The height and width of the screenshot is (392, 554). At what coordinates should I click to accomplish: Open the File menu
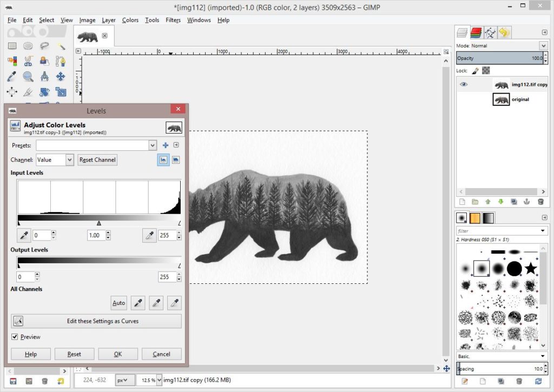click(12, 20)
